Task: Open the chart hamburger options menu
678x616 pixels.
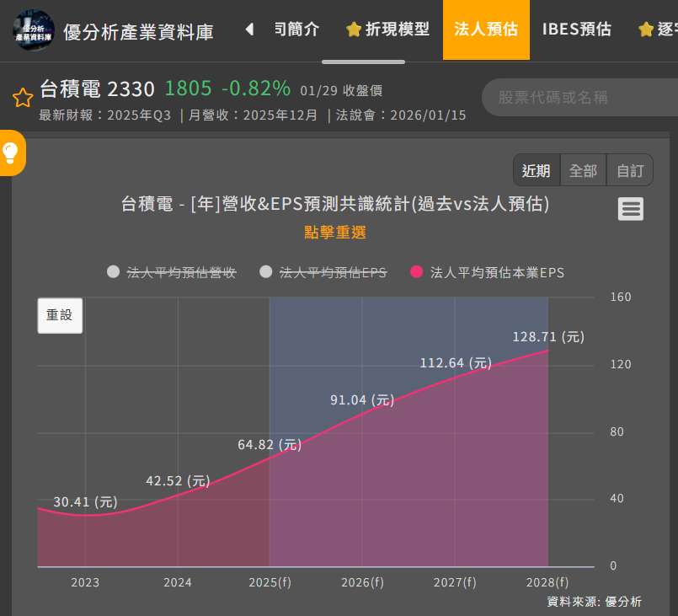Action: click(x=630, y=208)
